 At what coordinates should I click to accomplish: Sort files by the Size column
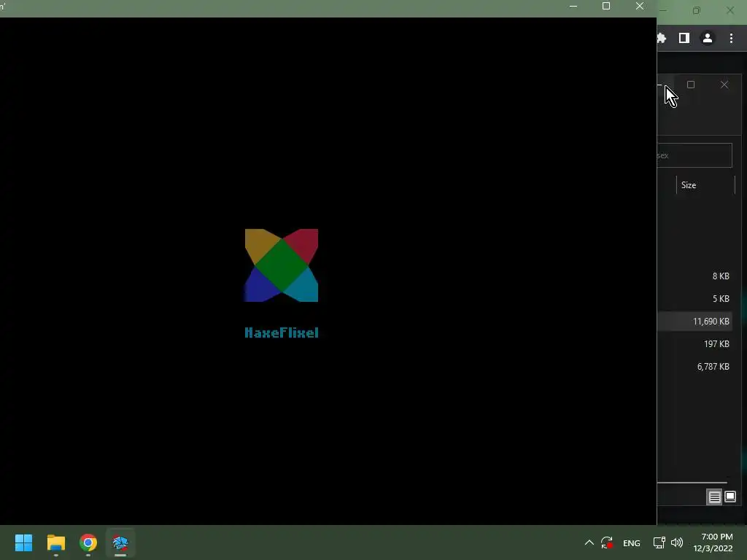point(705,185)
